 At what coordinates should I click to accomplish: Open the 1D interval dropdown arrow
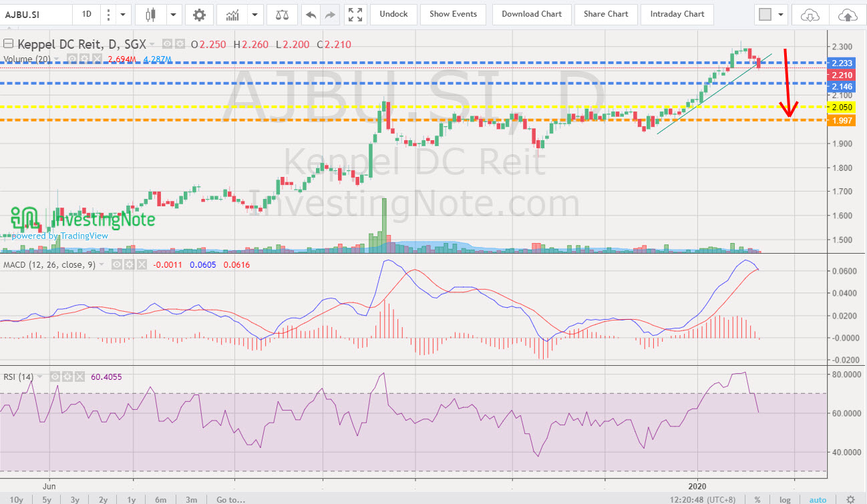tap(122, 14)
